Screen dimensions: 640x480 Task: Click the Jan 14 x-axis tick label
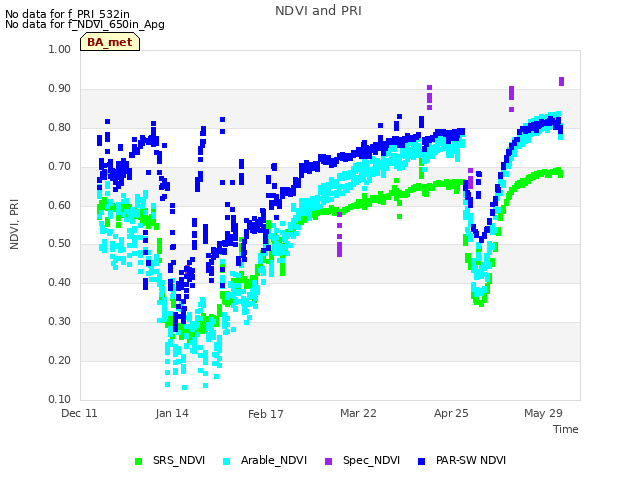click(x=172, y=413)
